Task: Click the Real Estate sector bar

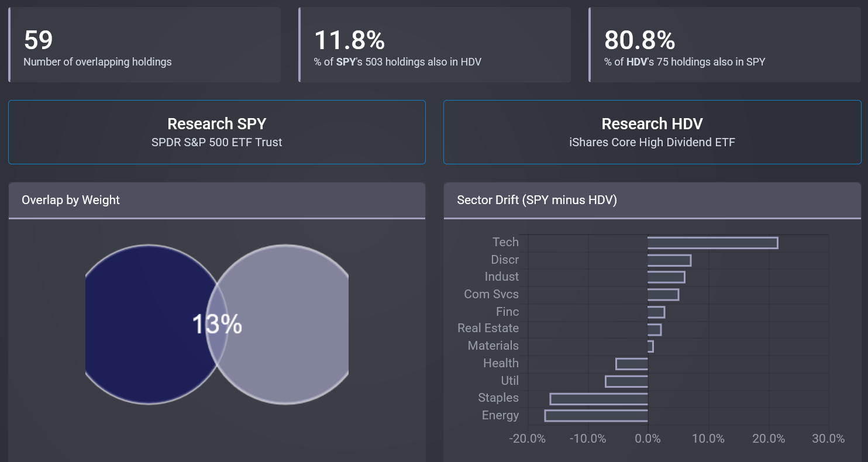Action: [655, 329]
